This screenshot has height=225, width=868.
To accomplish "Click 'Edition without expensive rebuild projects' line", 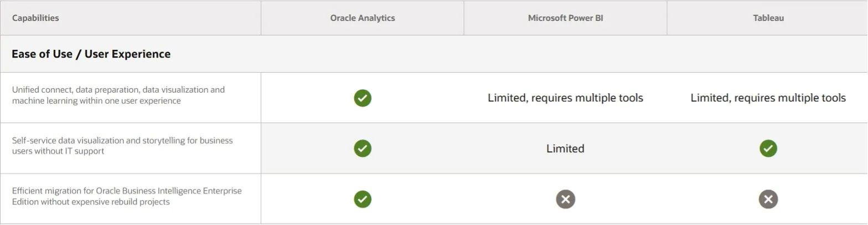I will 91,202.
